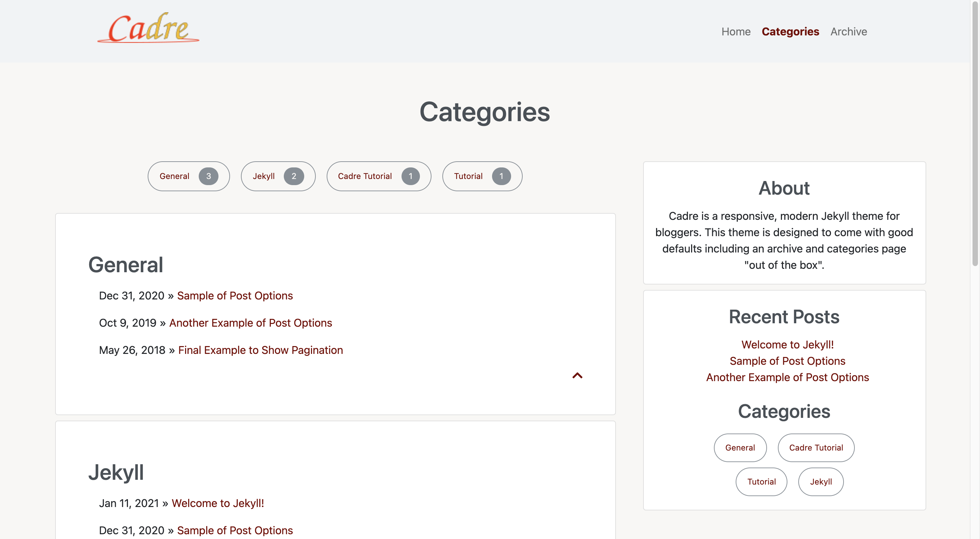Image resolution: width=980 pixels, height=539 pixels.
Task: Choose the Tutorial category pill with count 1
Action: tap(482, 176)
